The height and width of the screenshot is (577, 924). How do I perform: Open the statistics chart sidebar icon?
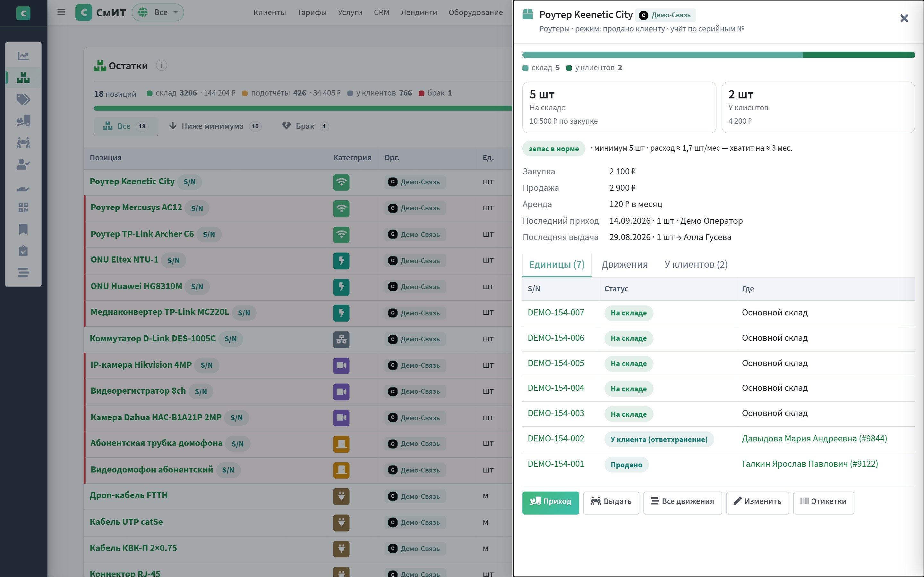[x=23, y=56]
